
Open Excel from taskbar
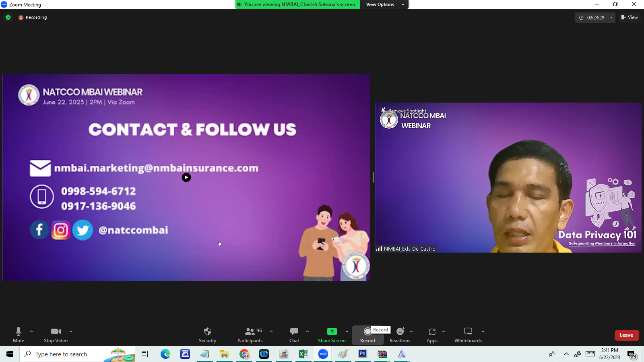pyautogui.click(x=303, y=354)
